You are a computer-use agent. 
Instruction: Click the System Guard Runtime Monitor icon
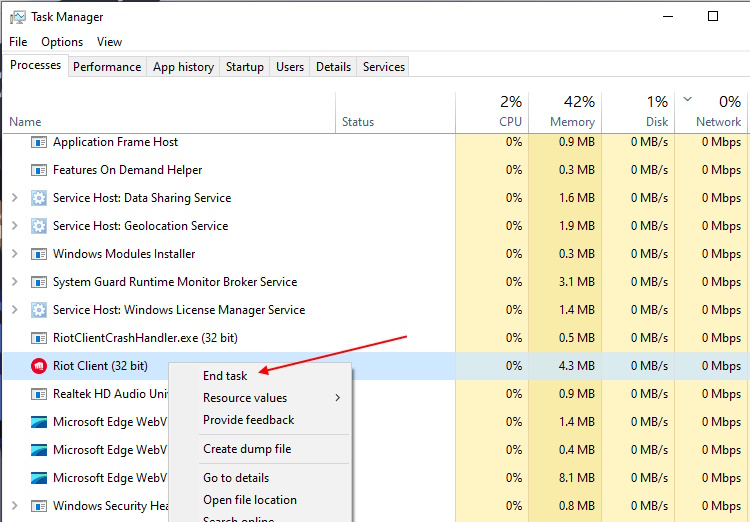[39, 282]
